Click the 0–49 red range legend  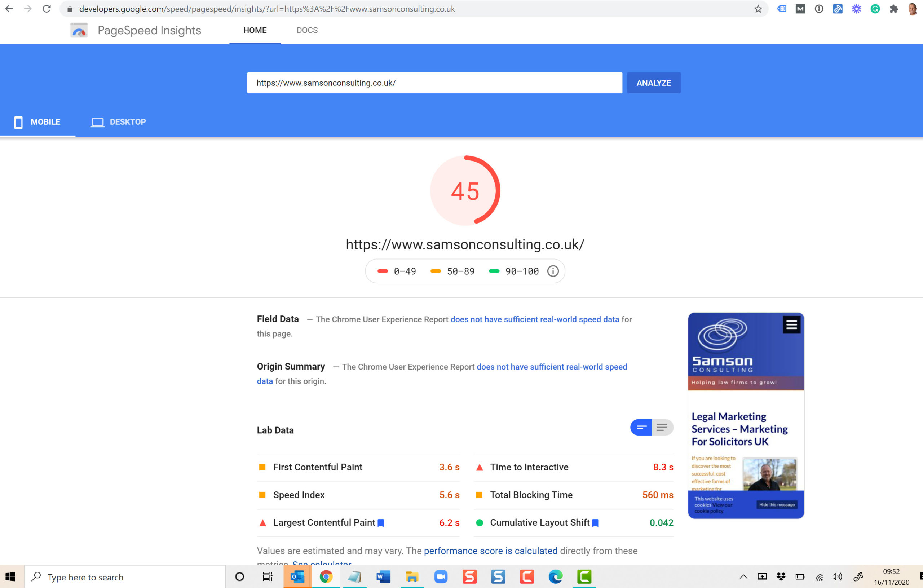point(397,271)
